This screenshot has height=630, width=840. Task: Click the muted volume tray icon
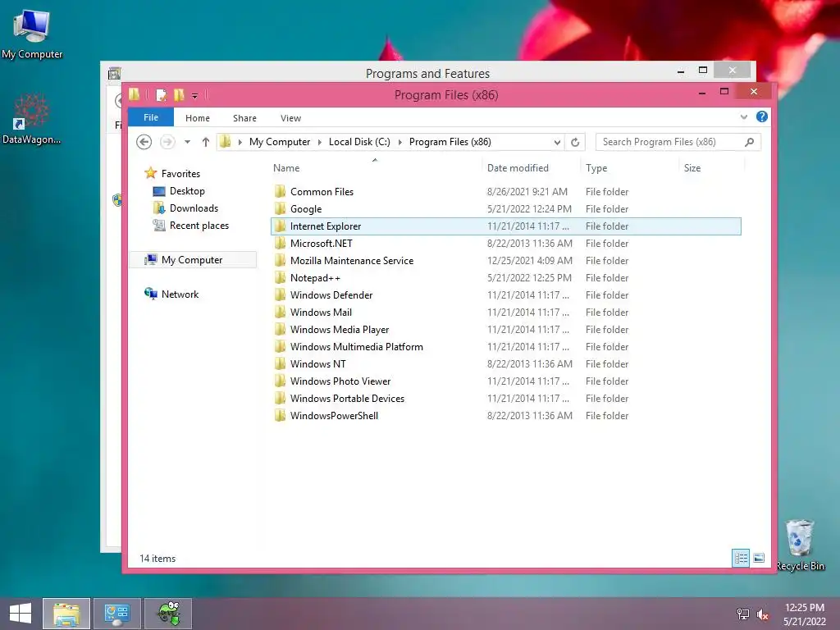762,614
